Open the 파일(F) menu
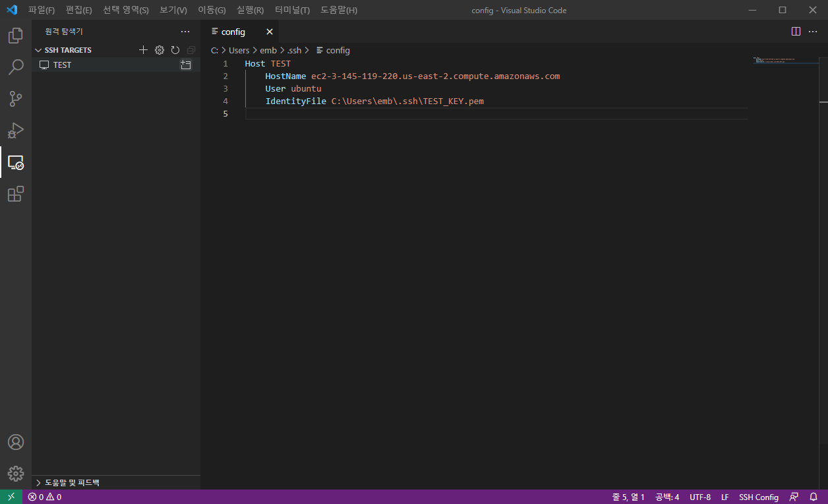828x504 pixels. pyautogui.click(x=42, y=10)
